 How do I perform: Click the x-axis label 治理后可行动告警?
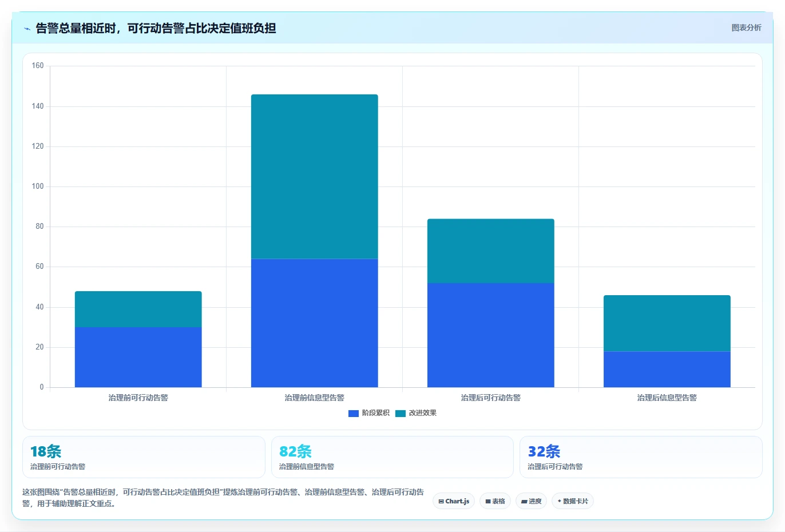(491, 398)
